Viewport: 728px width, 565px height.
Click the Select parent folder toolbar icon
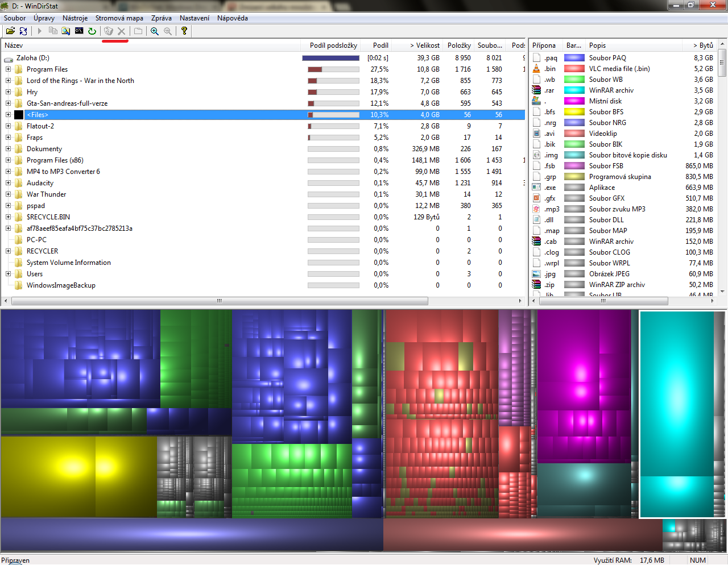(138, 31)
